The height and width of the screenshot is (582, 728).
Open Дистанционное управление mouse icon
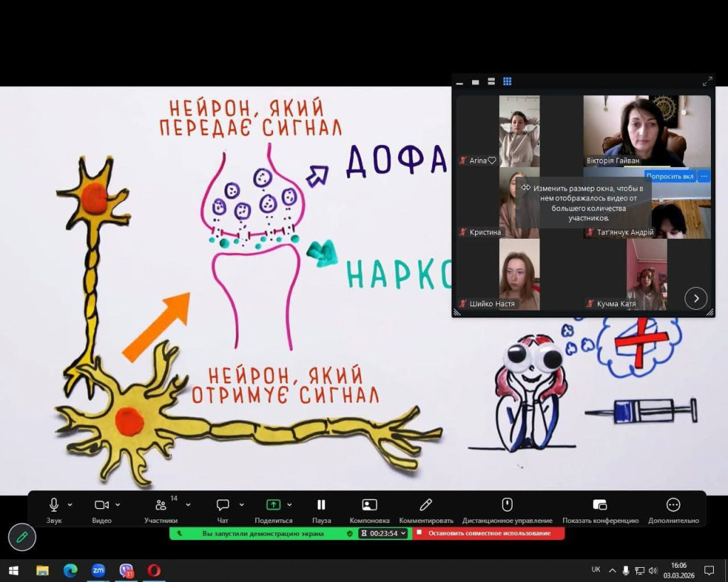coord(507,505)
